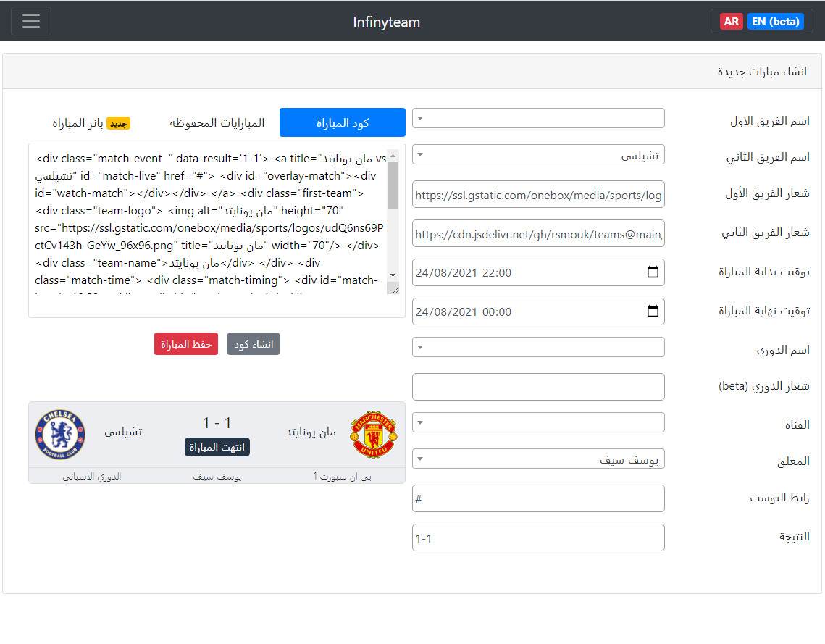825x644 pixels.
Task: Open the second team dropdown showing تشيلسي
Action: click(538, 154)
